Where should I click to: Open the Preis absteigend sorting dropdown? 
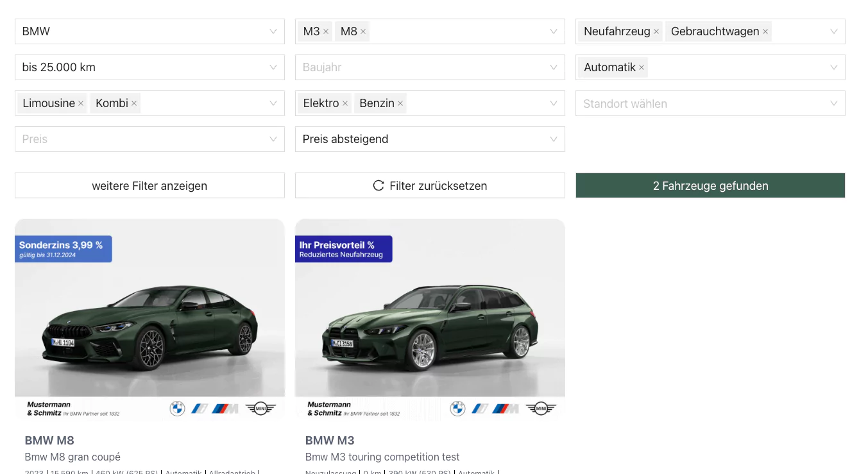point(429,139)
